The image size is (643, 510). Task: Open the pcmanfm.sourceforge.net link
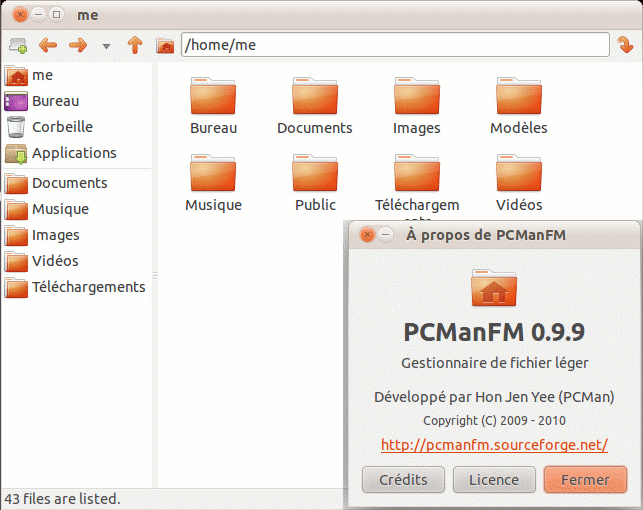pyautogui.click(x=494, y=445)
